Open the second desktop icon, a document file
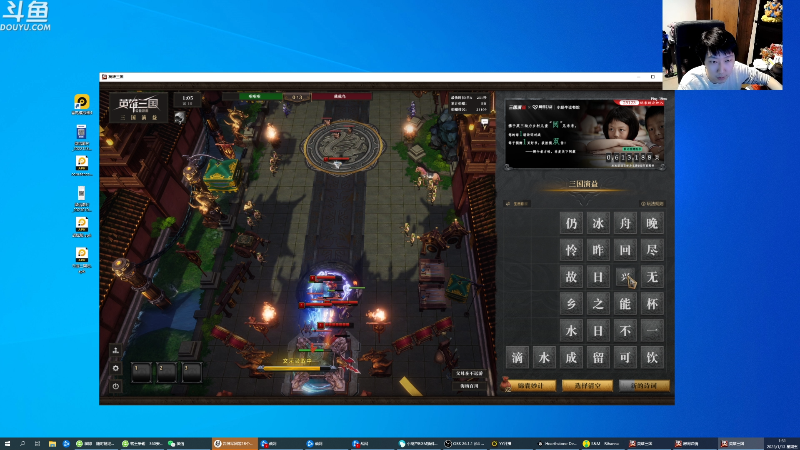The image size is (800, 450). [x=82, y=137]
